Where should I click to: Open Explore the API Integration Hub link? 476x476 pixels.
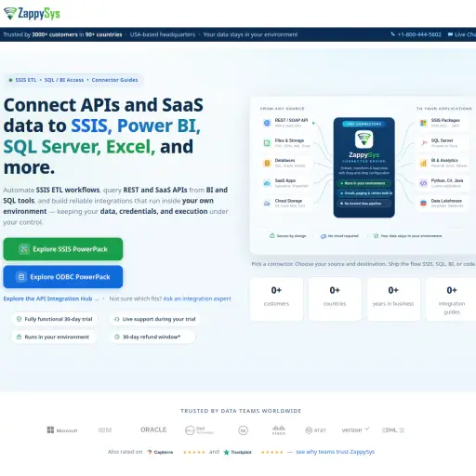point(47,298)
